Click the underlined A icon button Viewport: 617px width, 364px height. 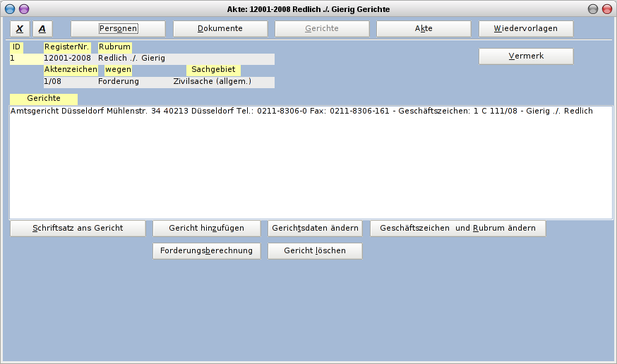42,29
